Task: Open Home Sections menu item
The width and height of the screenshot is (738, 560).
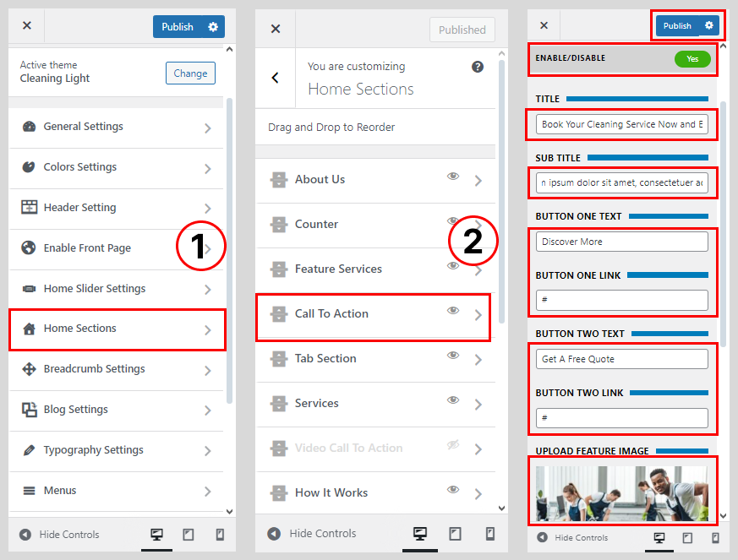Action: tap(117, 329)
